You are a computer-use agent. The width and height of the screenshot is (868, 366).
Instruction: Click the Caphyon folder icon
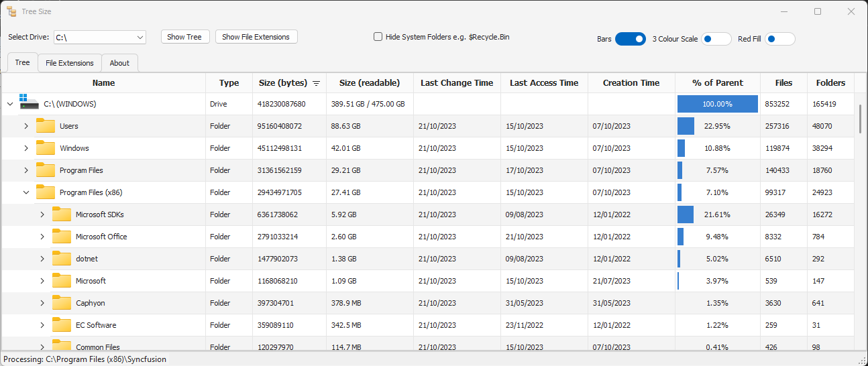click(62, 303)
